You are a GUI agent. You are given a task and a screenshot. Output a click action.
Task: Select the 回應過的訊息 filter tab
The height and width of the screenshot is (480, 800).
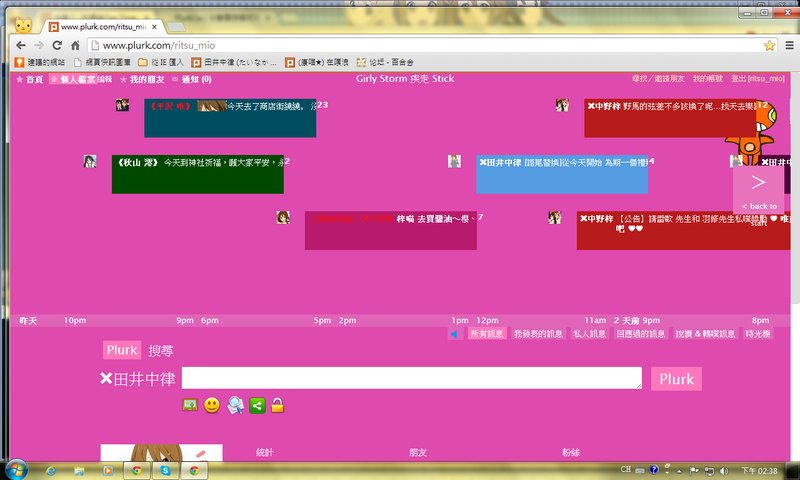(x=640, y=334)
